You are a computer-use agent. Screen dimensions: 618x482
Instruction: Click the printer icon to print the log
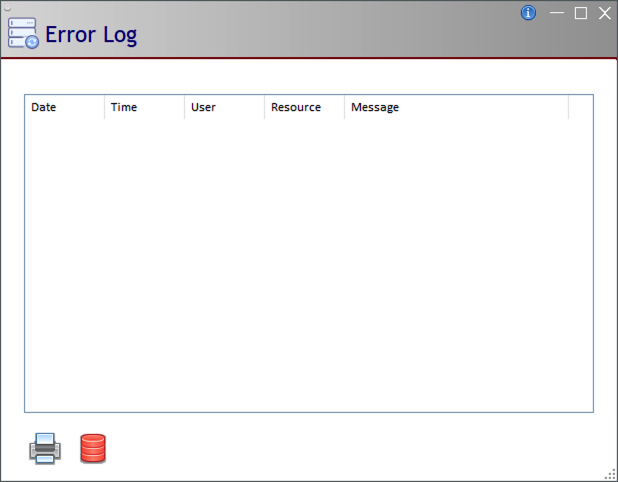coord(45,449)
